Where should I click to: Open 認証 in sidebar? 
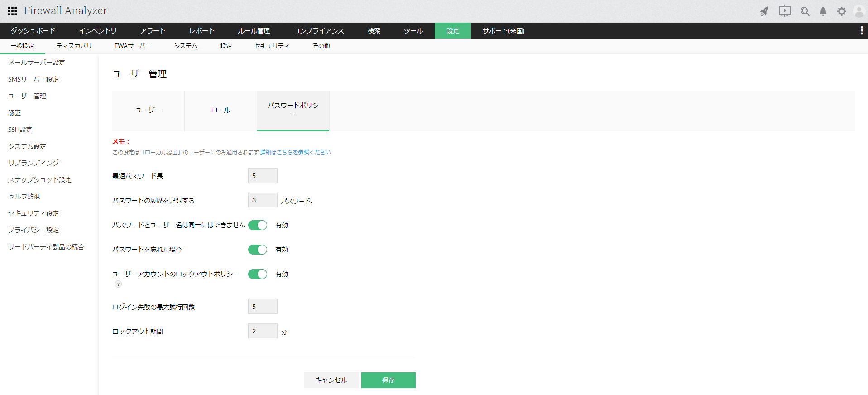point(14,113)
